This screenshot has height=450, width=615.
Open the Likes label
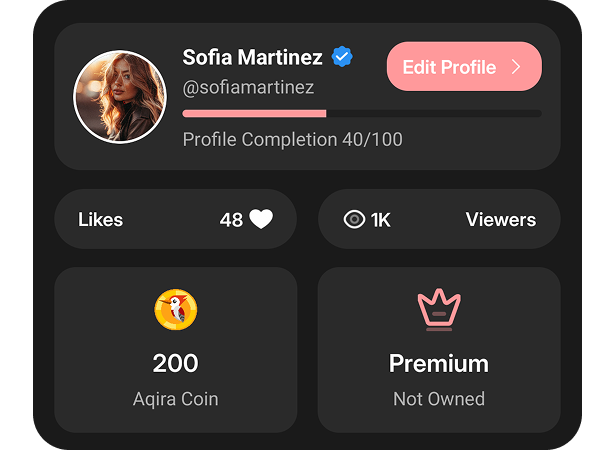click(x=101, y=220)
